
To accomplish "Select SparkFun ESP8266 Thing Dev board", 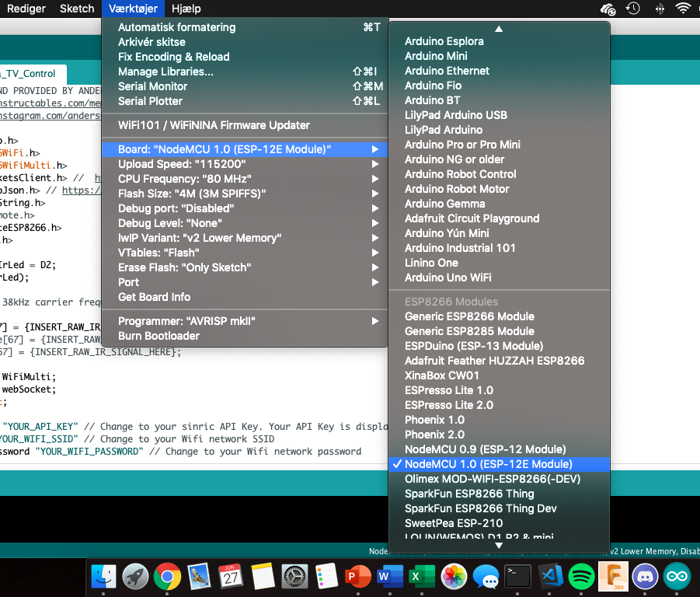I will coord(499,508).
